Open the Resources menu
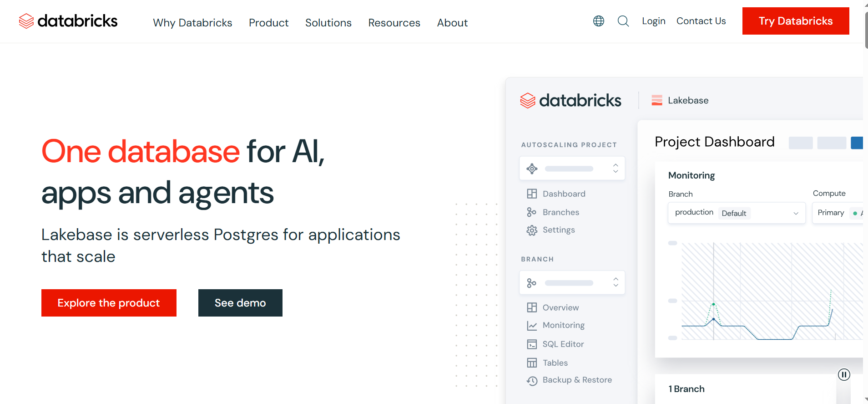Viewport: 868px width, 404px height. (x=394, y=23)
